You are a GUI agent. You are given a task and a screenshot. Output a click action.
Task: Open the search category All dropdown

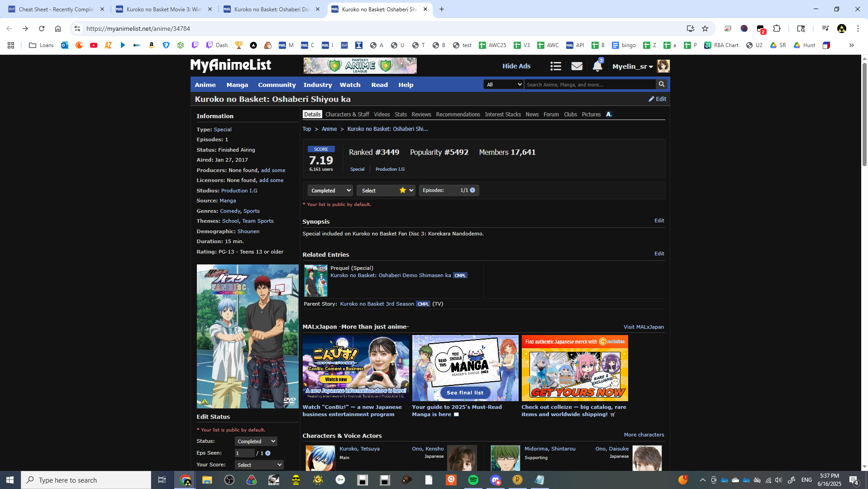[504, 85]
